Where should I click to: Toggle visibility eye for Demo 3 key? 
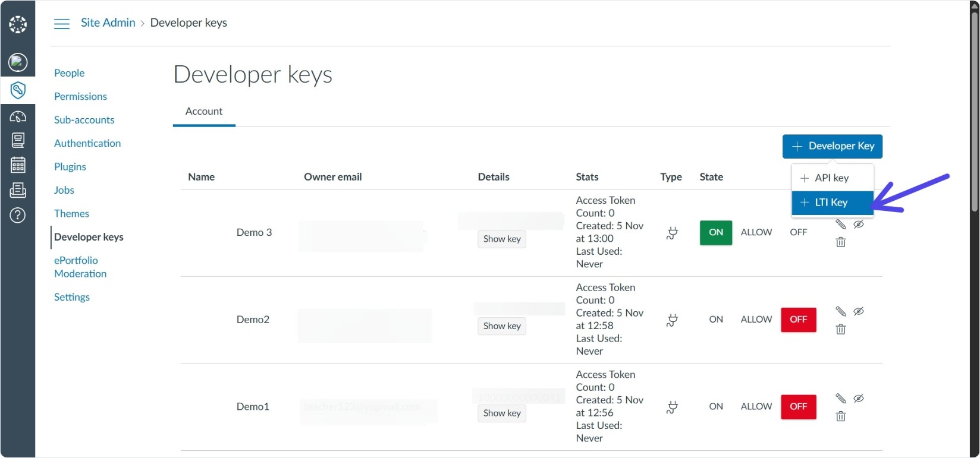[859, 224]
